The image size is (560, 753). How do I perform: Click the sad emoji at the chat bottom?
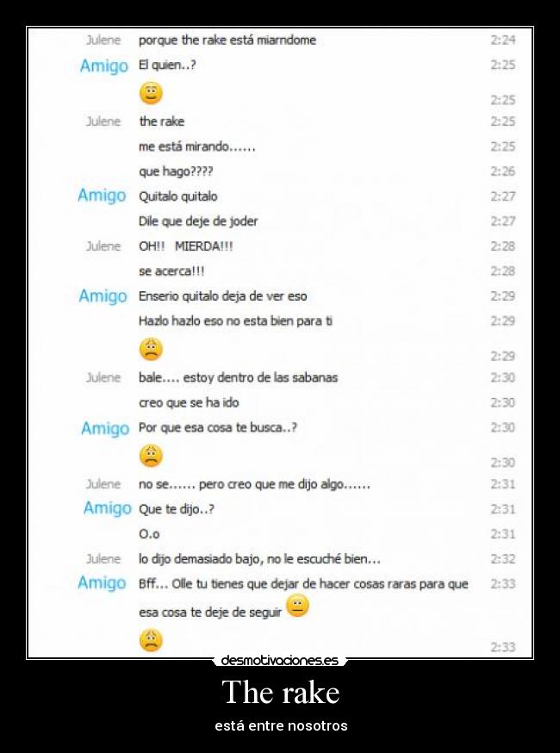[x=152, y=640]
